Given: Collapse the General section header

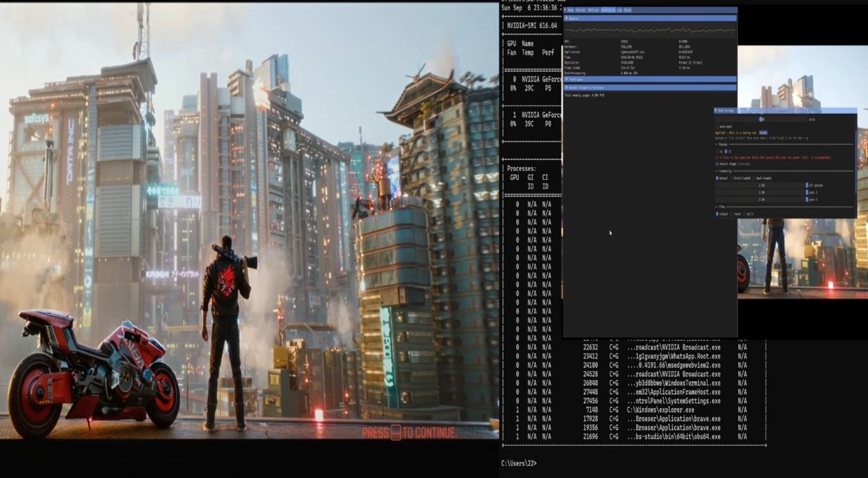Looking at the screenshot, I should point(649,19).
